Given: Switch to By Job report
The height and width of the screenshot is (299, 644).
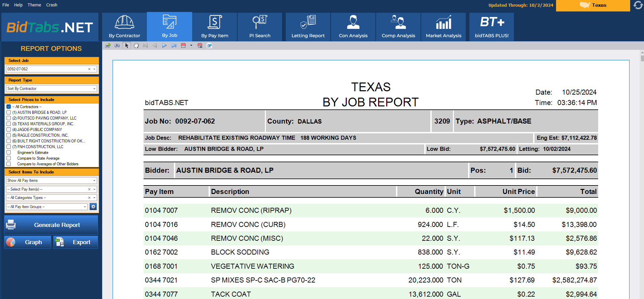Looking at the screenshot, I should pyautogui.click(x=170, y=27).
